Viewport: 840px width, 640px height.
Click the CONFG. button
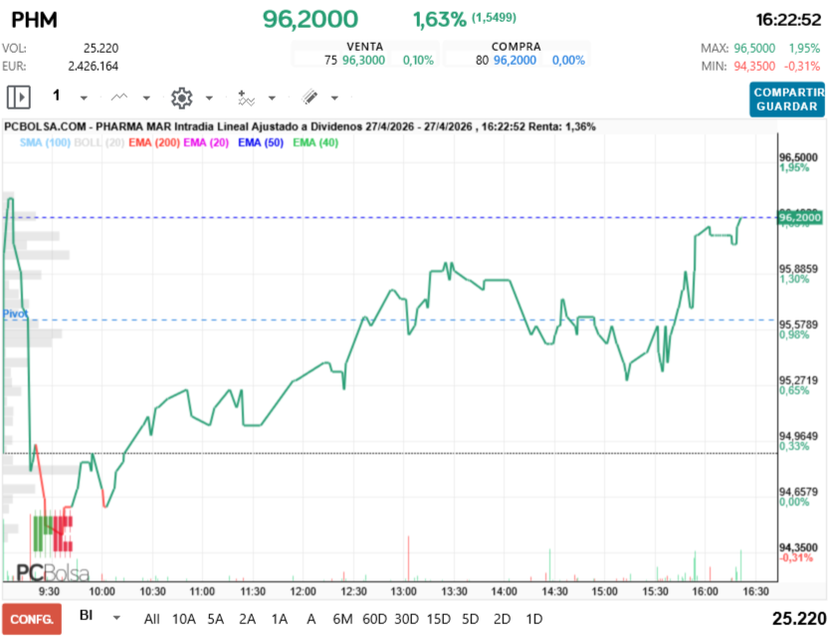point(31,618)
